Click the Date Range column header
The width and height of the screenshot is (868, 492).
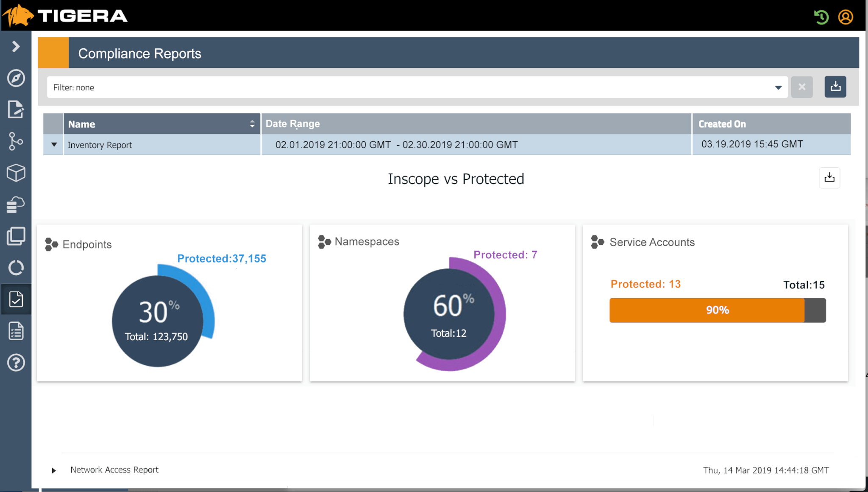[476, 124]
